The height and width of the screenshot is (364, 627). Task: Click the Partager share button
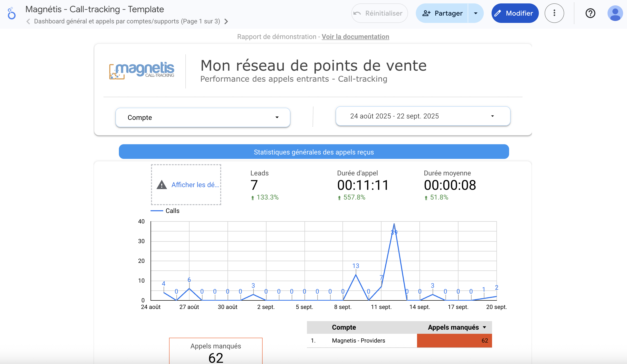(x=442, y=13)
